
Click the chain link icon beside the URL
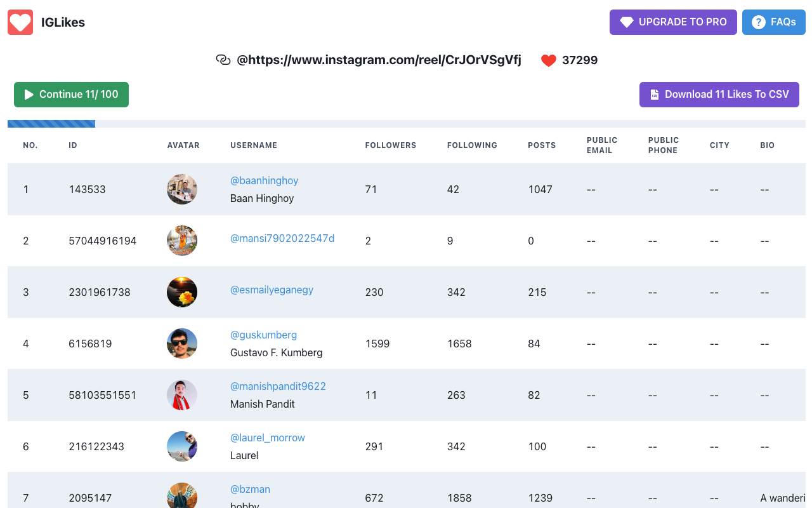(223, 59)
